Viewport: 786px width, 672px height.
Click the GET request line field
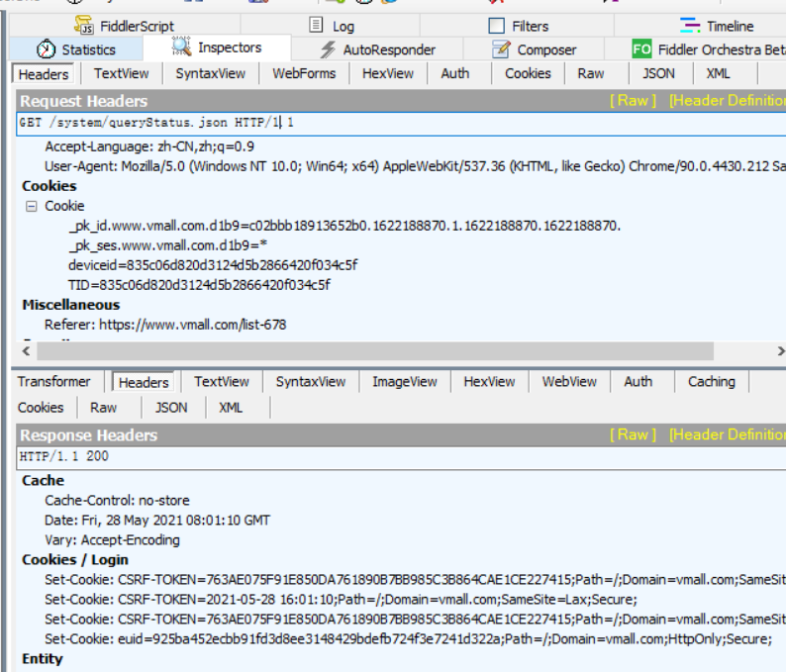(x=401, y=123)
